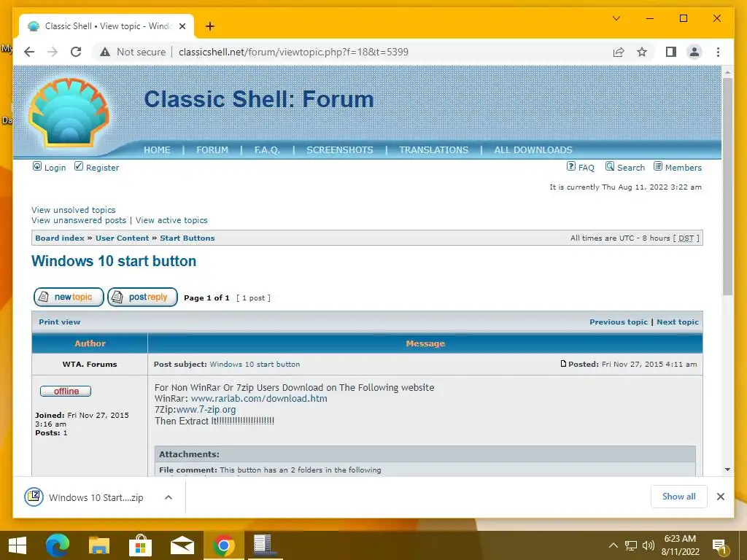The image size is (747, 560).
Task: Click the Search magnifier icon
Action: pos(610,166)
